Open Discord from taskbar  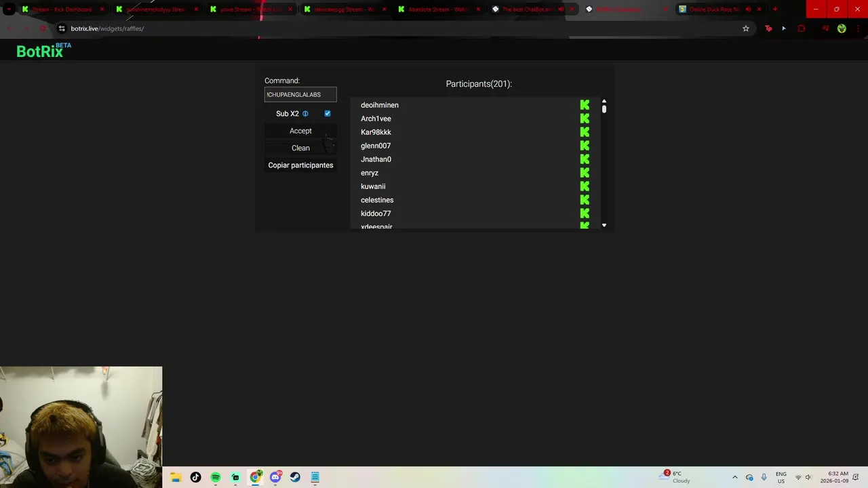coord(275,477)
